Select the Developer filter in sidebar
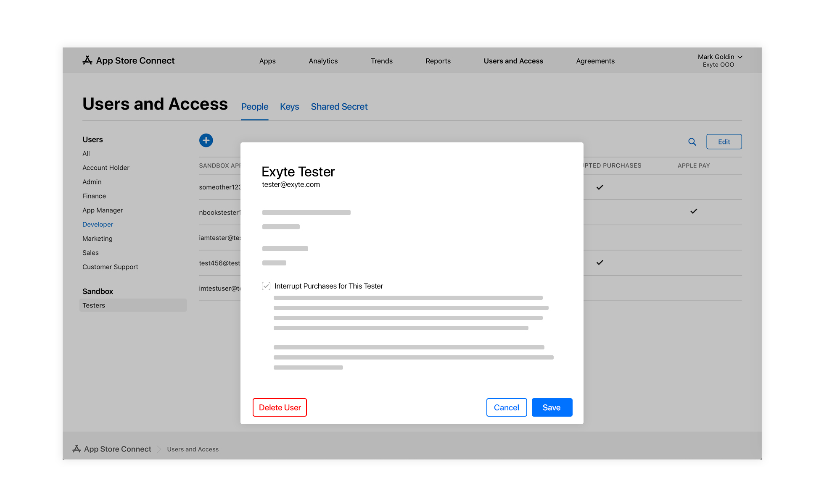Screen dimensions: 824x504 pyautogui.click(x=98, y=224)
